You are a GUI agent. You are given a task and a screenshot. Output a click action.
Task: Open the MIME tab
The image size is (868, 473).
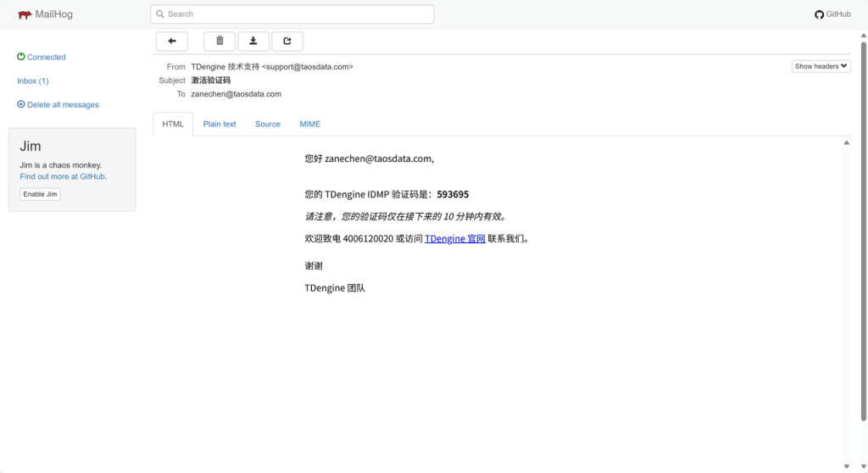pyautogui.click(x=309, y=124)
